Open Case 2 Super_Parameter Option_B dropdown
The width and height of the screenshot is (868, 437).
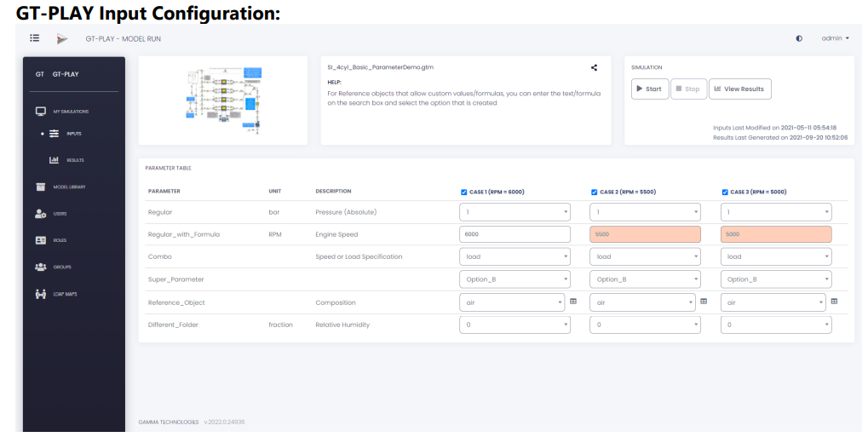tap(646, 279)
